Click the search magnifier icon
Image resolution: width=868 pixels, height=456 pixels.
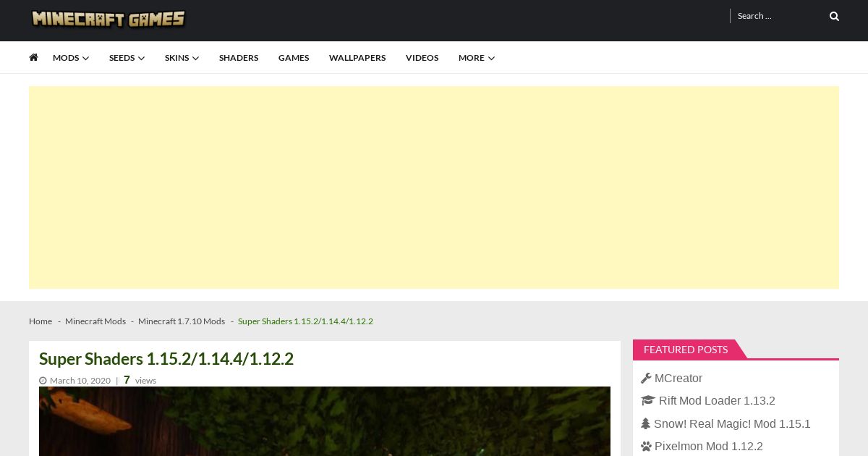pos(834,16)
